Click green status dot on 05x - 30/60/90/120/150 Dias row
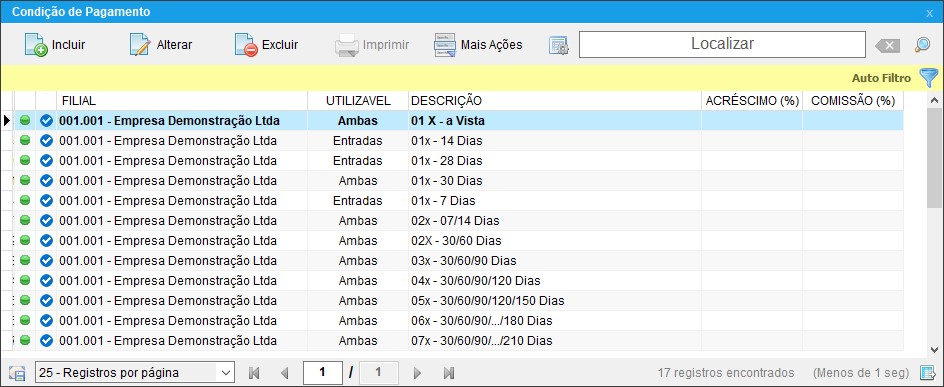Screen dimensions: 944x387 pyautogui.click(x=25, y=300)
